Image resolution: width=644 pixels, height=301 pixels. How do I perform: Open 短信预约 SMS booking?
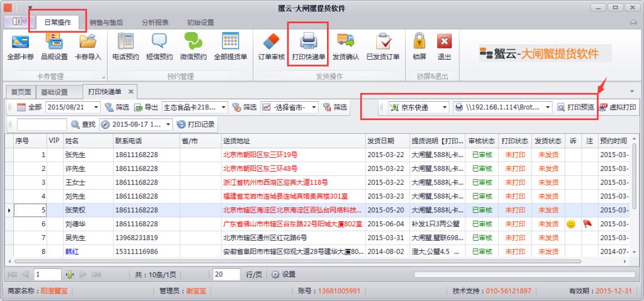[159, 48]
